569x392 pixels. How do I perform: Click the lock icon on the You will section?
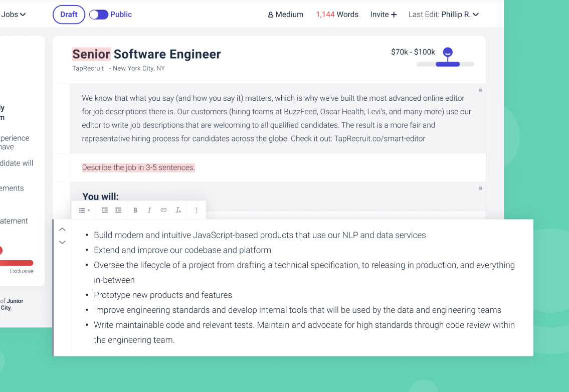click(x=480, y=188)
